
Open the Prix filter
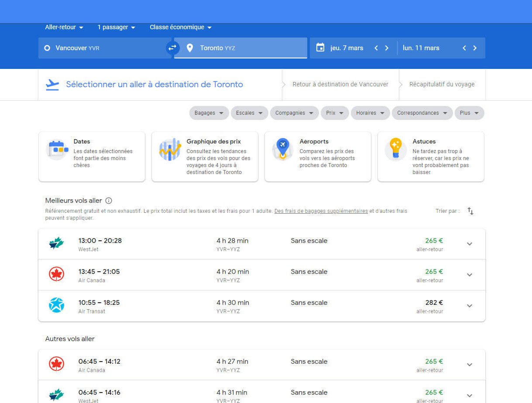click(335, 113)
